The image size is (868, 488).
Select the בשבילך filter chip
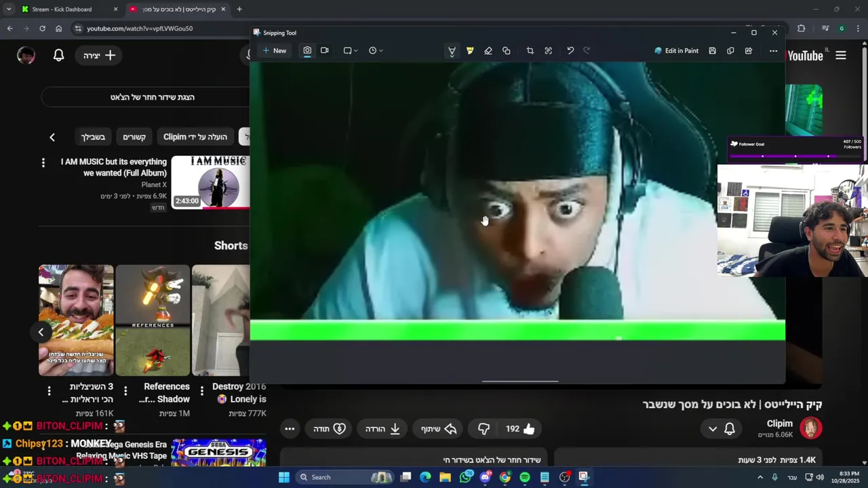click(94, 137)
